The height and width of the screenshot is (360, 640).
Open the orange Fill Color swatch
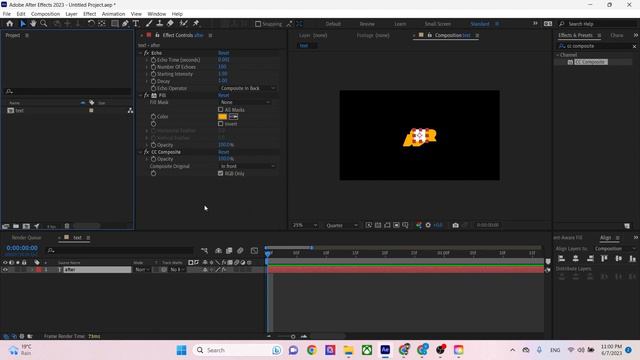pyautogui.click(x=222, y=117)
